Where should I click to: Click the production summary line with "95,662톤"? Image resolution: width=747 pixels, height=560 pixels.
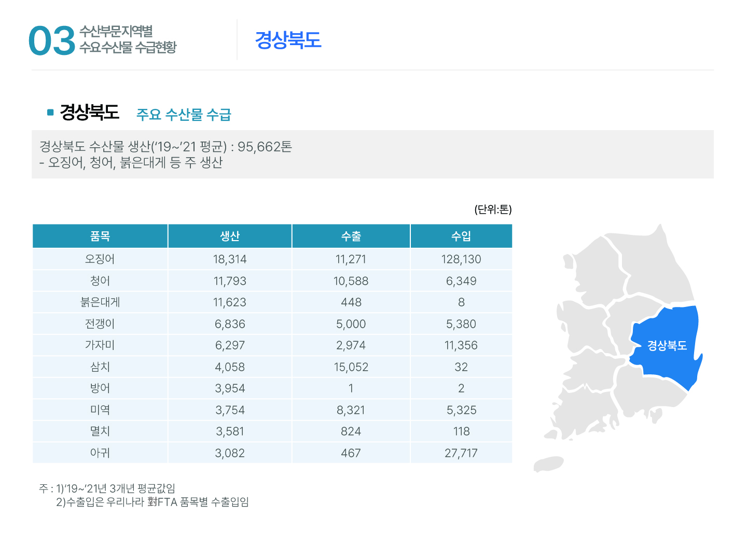click(x=166, y=147)
